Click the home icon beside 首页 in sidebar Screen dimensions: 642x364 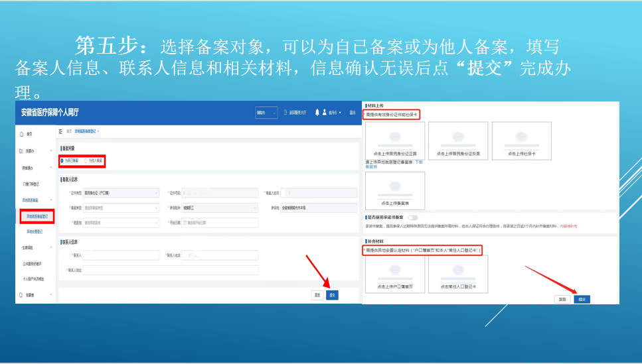tap(22, 134)
